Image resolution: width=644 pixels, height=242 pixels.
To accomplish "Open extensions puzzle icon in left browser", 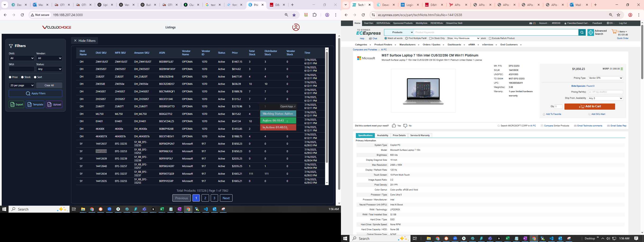I will (314, 15).
